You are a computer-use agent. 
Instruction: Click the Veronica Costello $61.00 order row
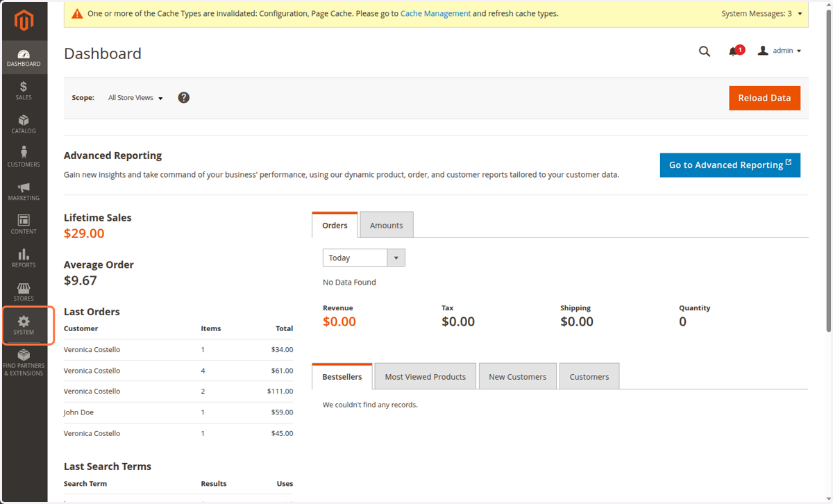tap(178, 371)
